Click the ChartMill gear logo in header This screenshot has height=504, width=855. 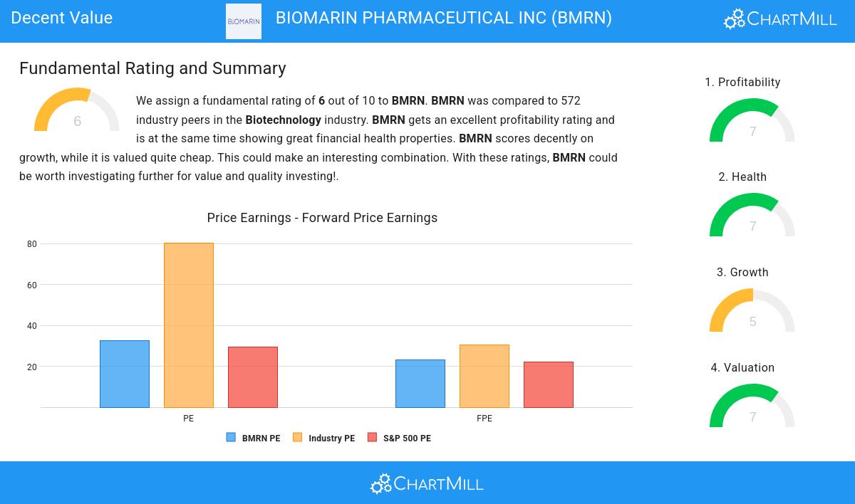coord(780,19)
